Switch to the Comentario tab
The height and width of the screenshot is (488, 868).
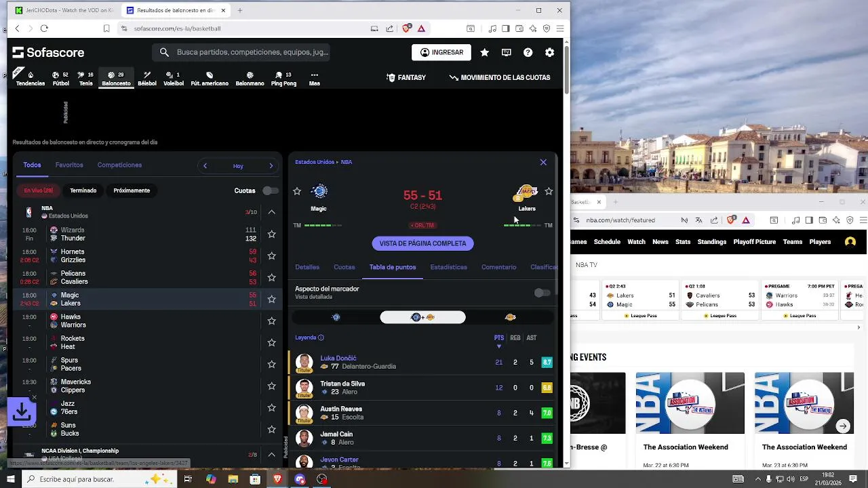pyautogui.click(x=498, y=267)
